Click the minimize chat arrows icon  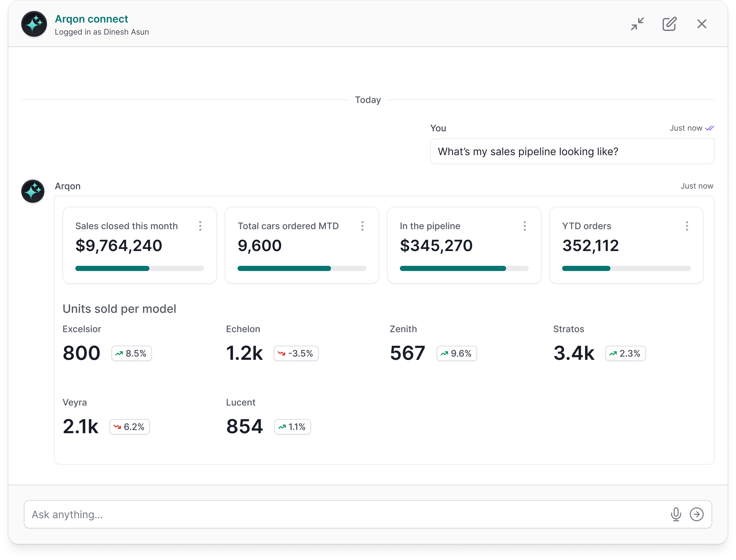coord(638,24)
